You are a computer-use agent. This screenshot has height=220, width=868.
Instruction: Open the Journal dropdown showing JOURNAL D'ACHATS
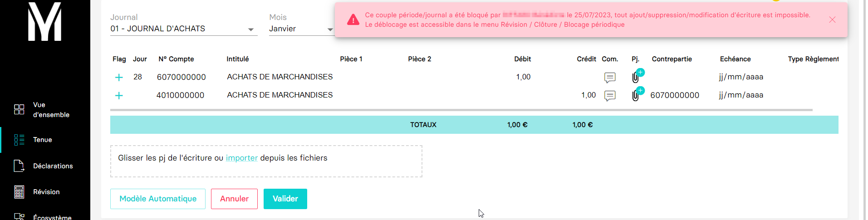184,29
